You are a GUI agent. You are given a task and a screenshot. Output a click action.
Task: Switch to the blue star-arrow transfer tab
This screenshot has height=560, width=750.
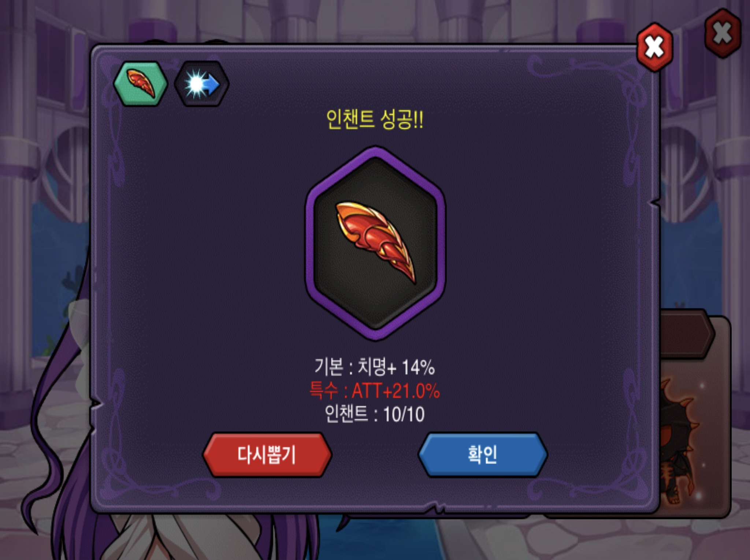tap(201, 84)
